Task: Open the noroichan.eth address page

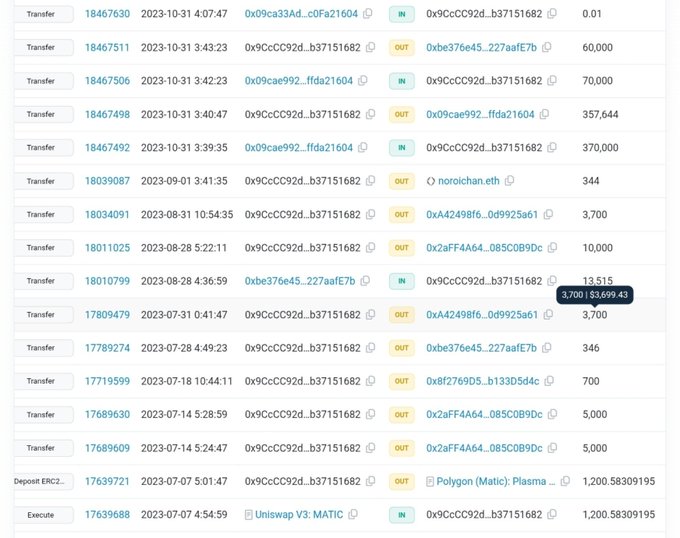Action: click(x=468, y=181)
